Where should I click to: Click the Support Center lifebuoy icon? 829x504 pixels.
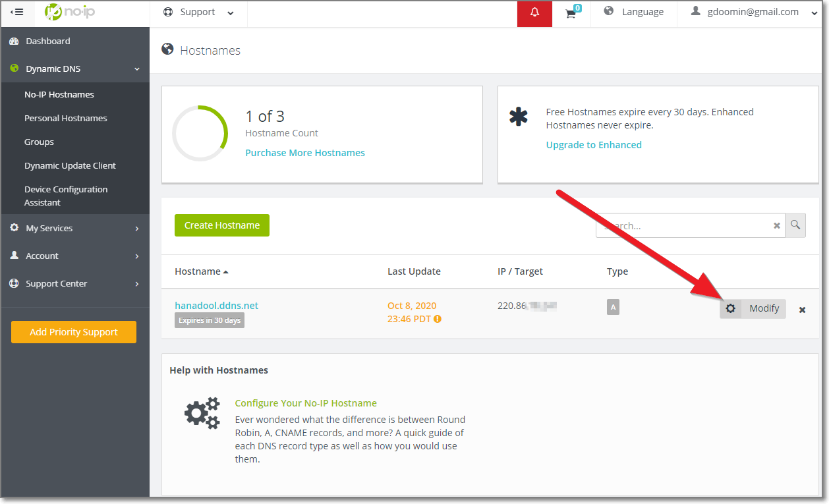pos(14,283)
